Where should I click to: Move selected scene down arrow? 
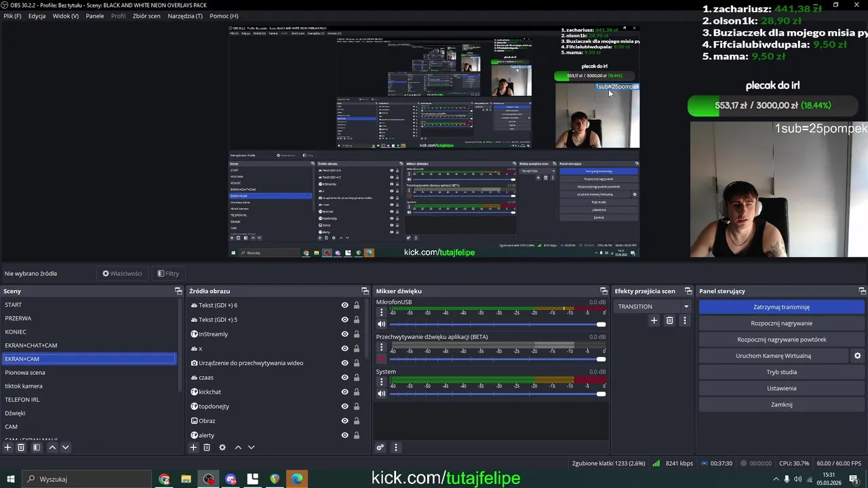click(65, 447)
